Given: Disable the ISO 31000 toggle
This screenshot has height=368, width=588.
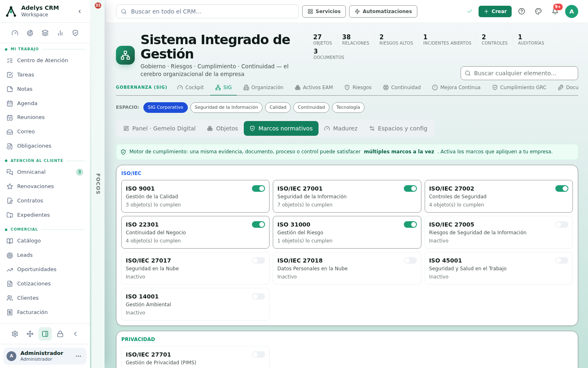Looking at the screenshot, I should (x=410, y=224).
